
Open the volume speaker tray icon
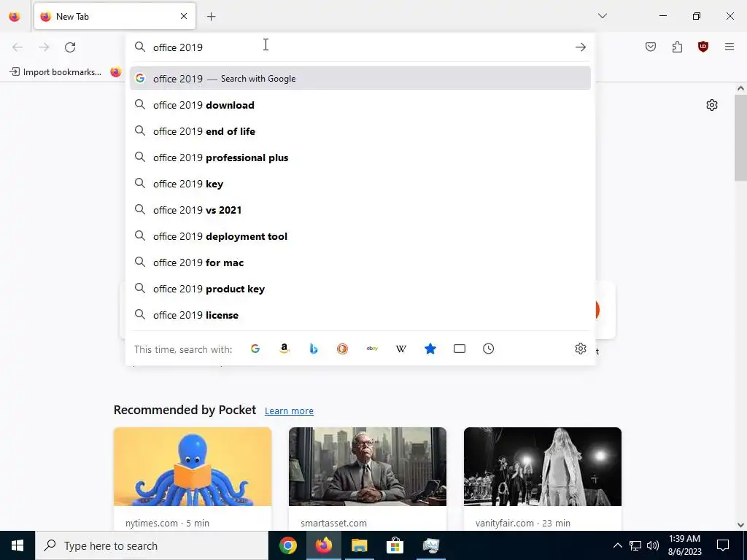[653, 545]
